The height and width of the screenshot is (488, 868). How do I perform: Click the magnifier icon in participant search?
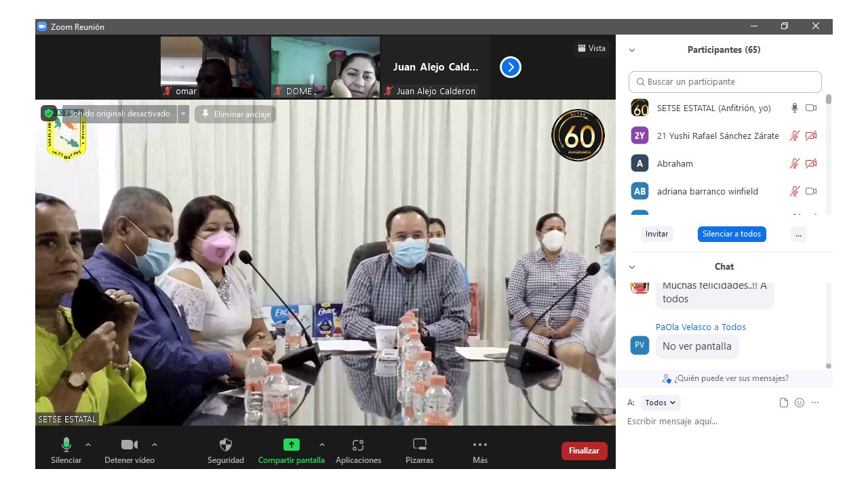(x=640, y=82)
